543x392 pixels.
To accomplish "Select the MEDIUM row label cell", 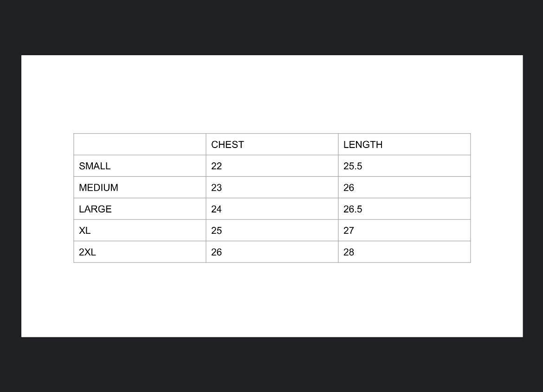I will pos(98,187).
